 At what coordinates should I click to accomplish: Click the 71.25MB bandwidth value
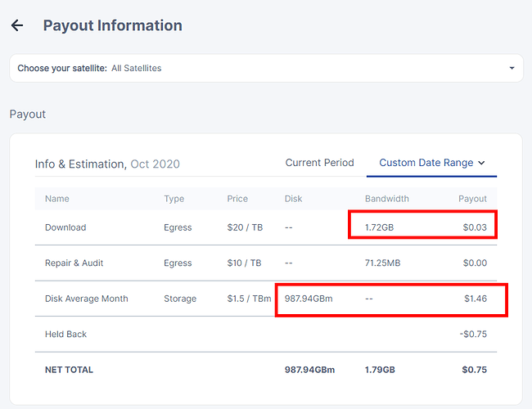(x=383, y=263)
